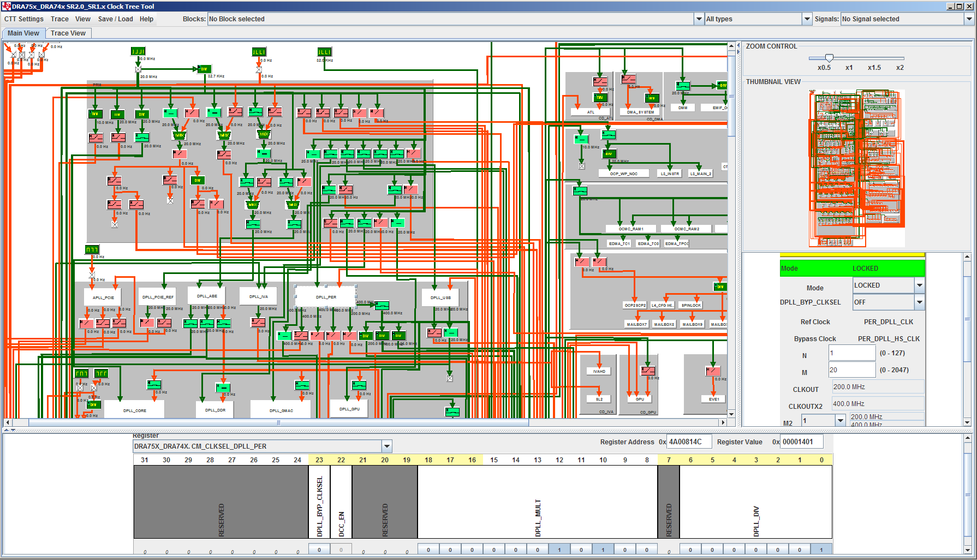
Task: Toggle register bit 6 of DPLL_DIV
Action: click(x=690, y=549)
